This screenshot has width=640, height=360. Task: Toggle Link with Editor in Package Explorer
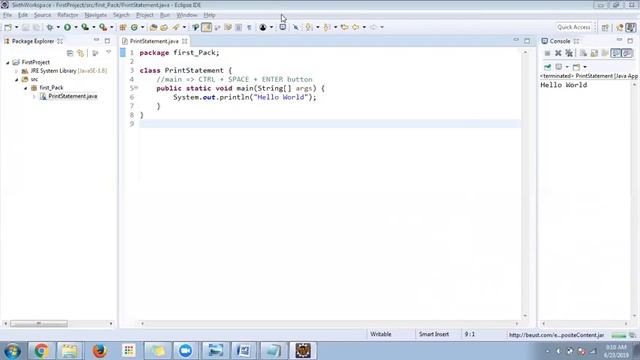80,53
